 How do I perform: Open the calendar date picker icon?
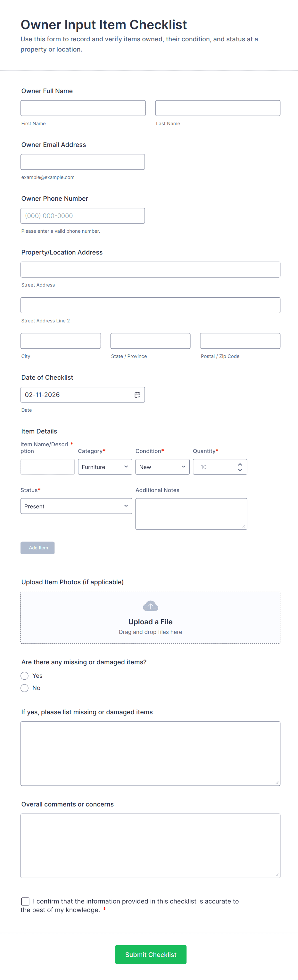tap(137, 395)
